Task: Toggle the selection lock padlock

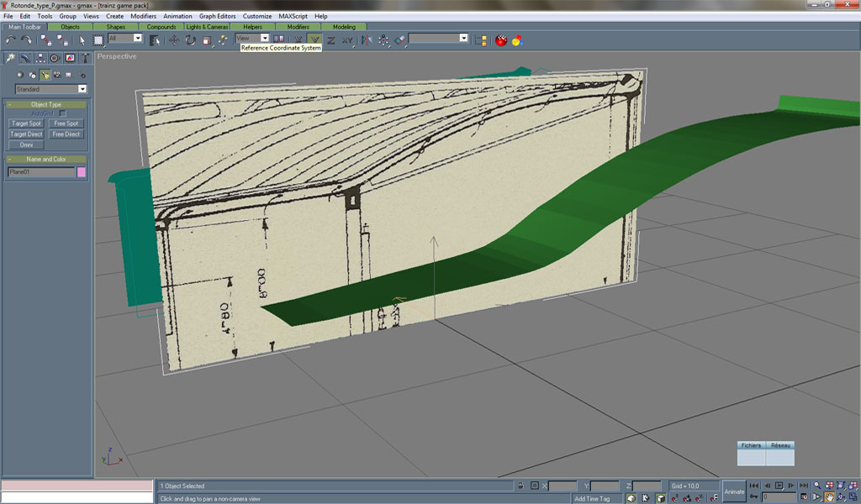Action: (521, 486)
